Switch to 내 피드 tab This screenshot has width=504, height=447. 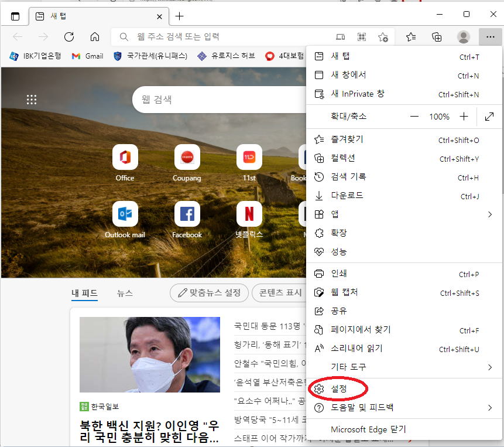(84, 293)
